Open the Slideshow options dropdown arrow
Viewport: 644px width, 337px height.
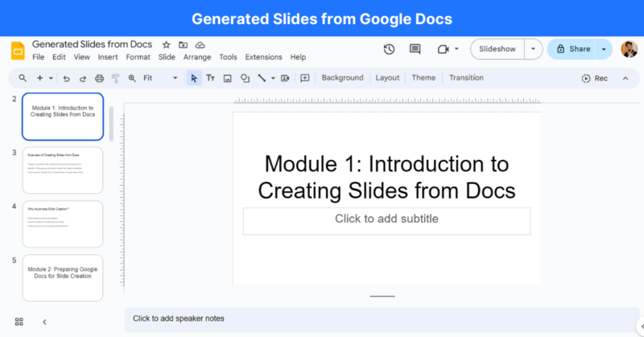[533, 49]
